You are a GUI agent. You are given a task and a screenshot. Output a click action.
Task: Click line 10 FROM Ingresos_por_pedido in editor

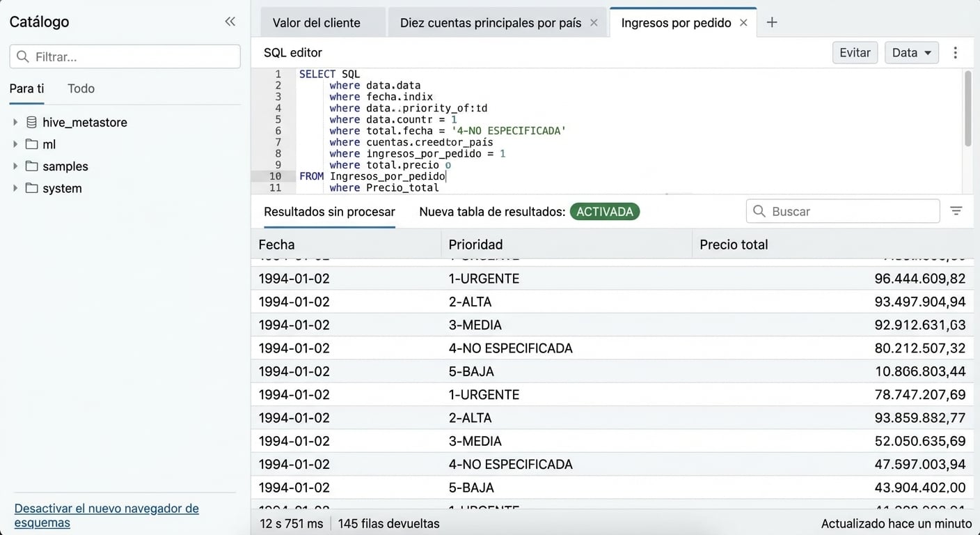(372, 176)
